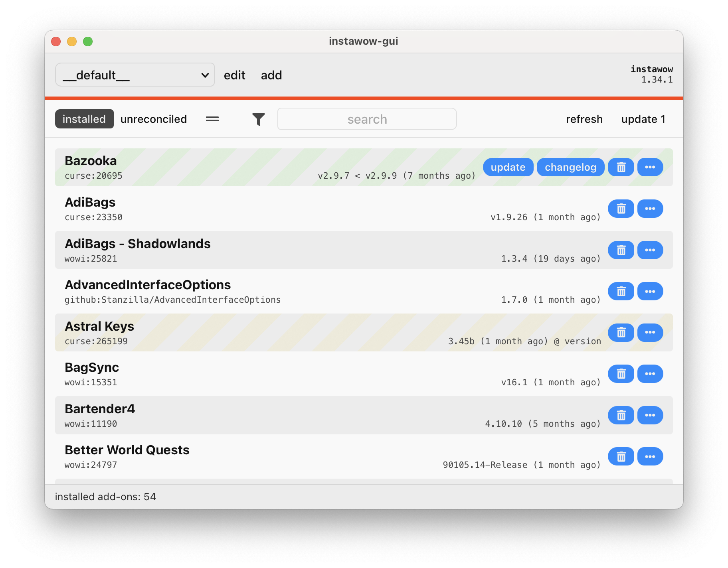Open more options for BagSync

(x=650, y=374)
